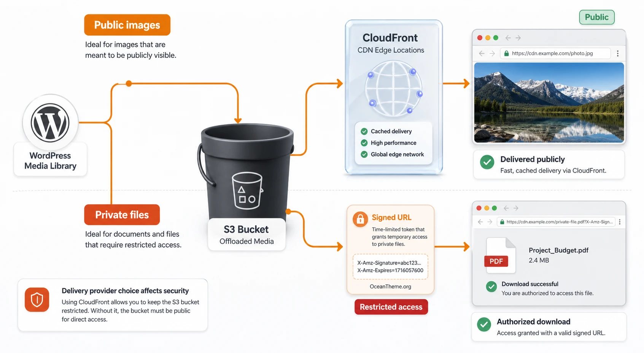Viewport: 644px width, 353px height.
Task: Click the CloudFront globe icon
Action: pos(394,89)
